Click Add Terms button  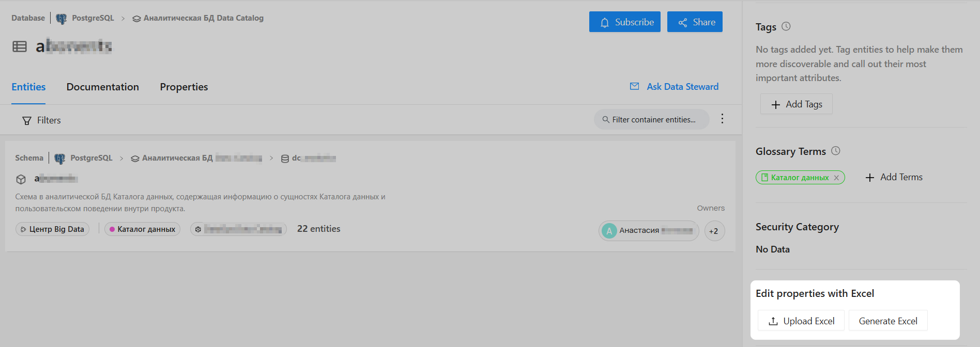pos(894,177)
